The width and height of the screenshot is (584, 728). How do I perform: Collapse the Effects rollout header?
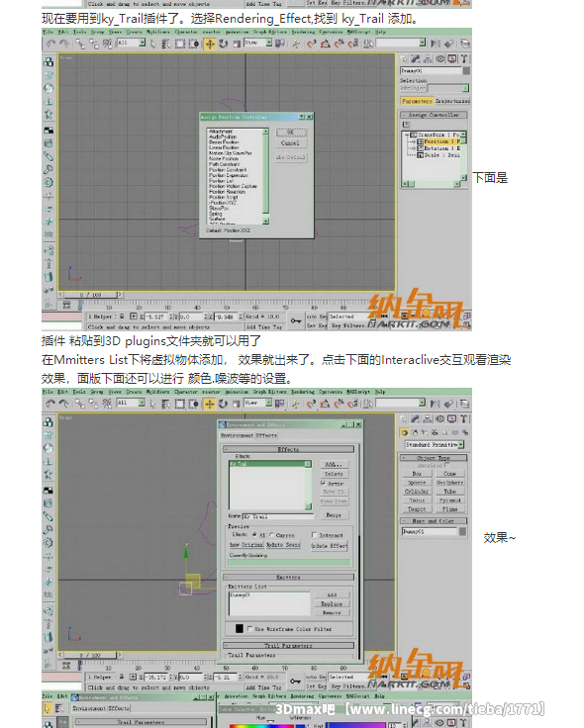click(x=288, y=449)
